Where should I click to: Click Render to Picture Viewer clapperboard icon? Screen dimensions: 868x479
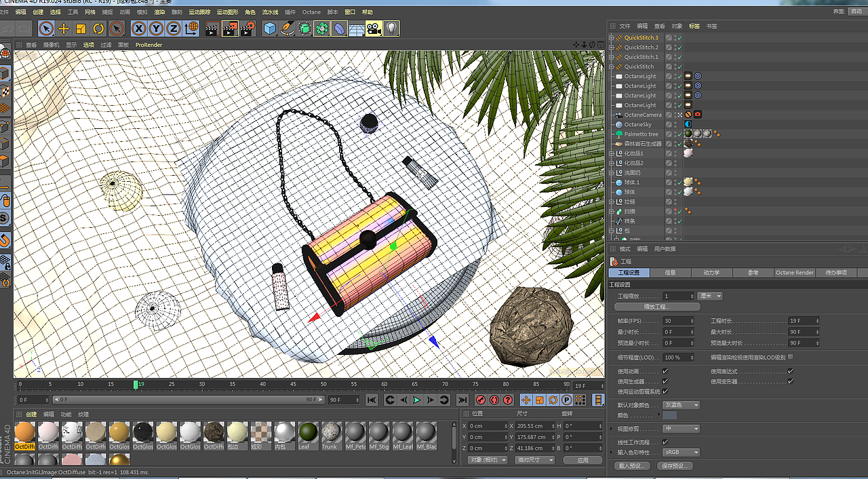(231, 28)
